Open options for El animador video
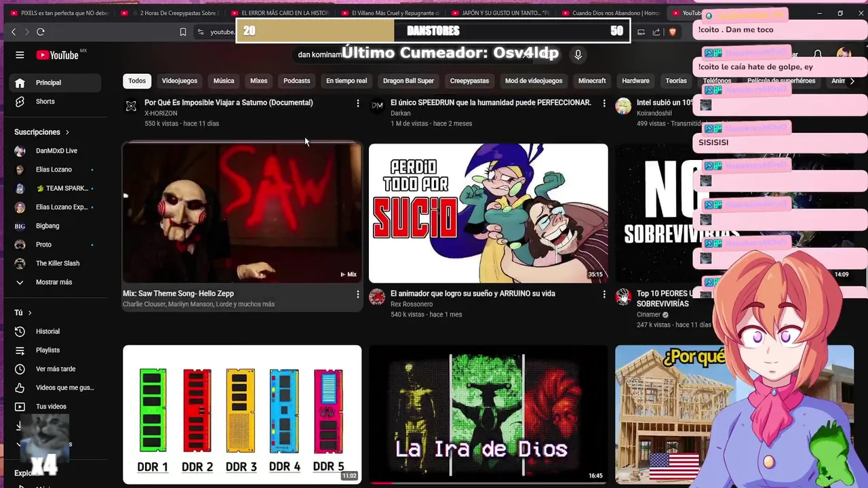Screen dimensions: 868x488 pos(604,294)
